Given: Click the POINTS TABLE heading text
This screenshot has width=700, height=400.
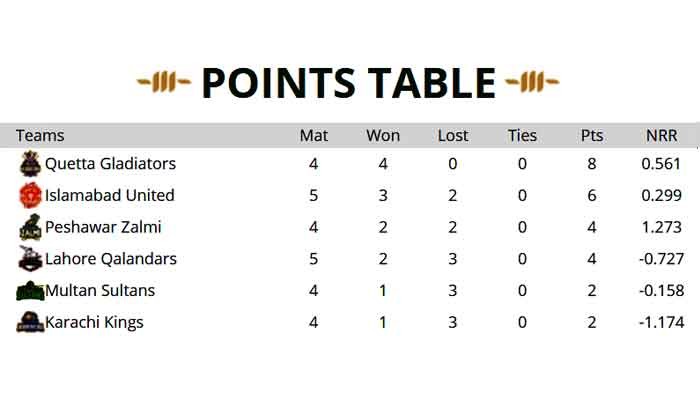Looking at the screenshot, I should [x=348, y=82].
